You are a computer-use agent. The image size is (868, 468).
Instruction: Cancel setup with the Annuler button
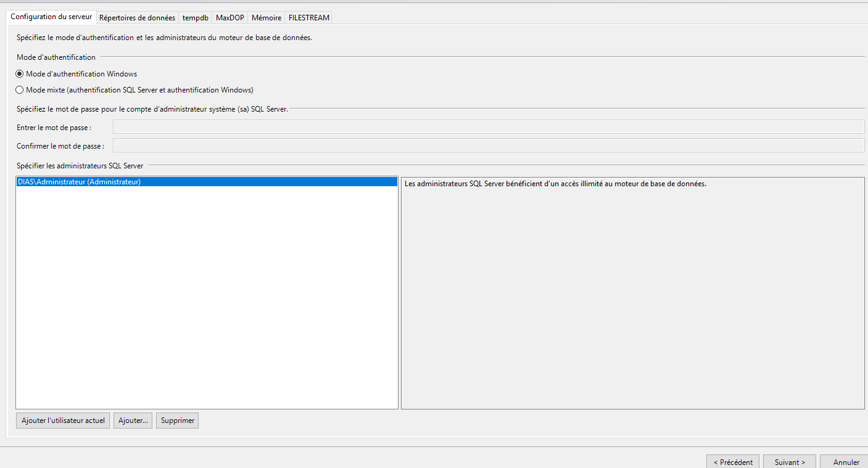[846, 462]
